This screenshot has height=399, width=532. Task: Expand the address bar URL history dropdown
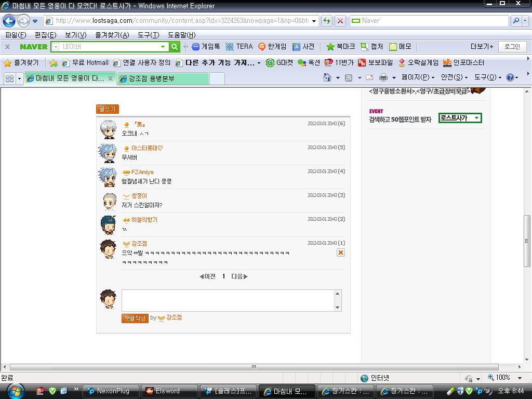pos(314,21)
